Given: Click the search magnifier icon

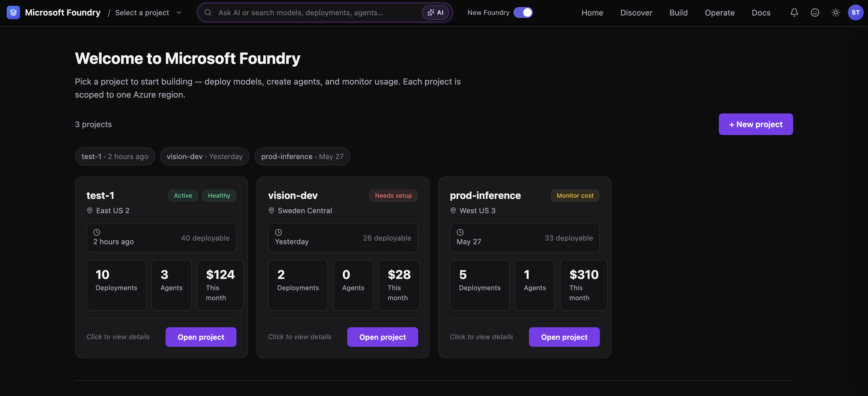Looking at the screenshot, I should pos(208,12).
